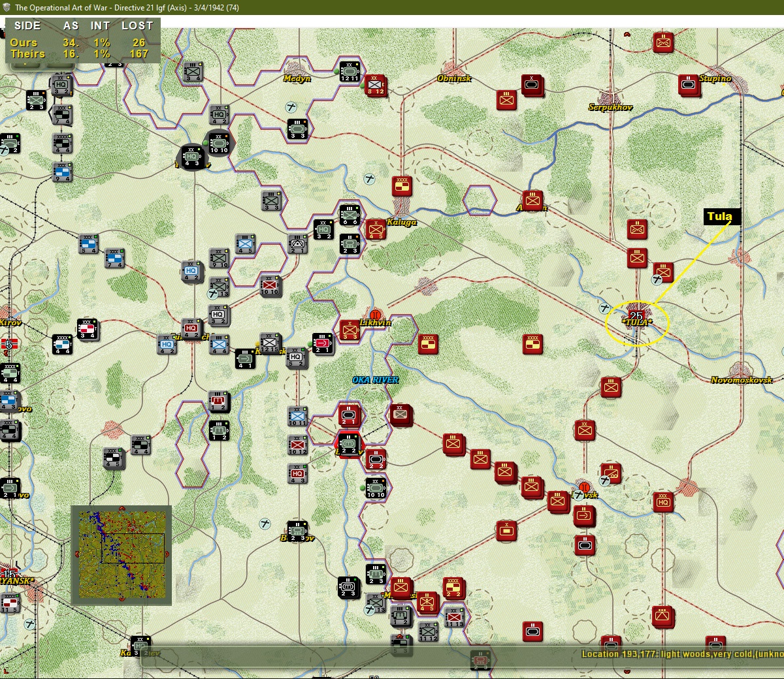The image size is (784, 679).
Task: Select the red-and-white 3-4 corps near Kirov
Action: (x=88, y=328)
